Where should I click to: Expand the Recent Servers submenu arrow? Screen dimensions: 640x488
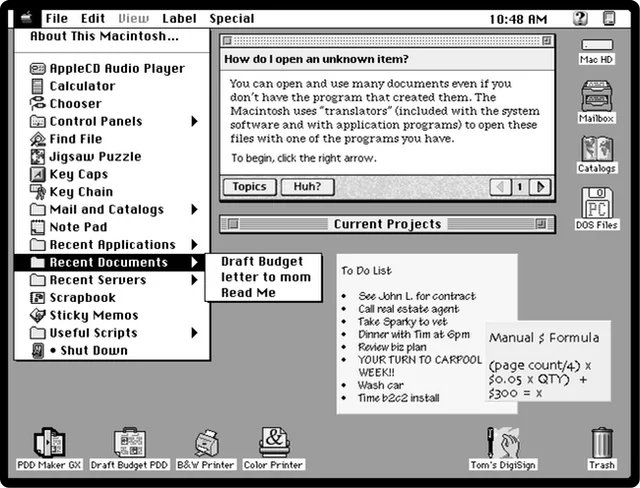pyautogui.click(x=194, y=280)
